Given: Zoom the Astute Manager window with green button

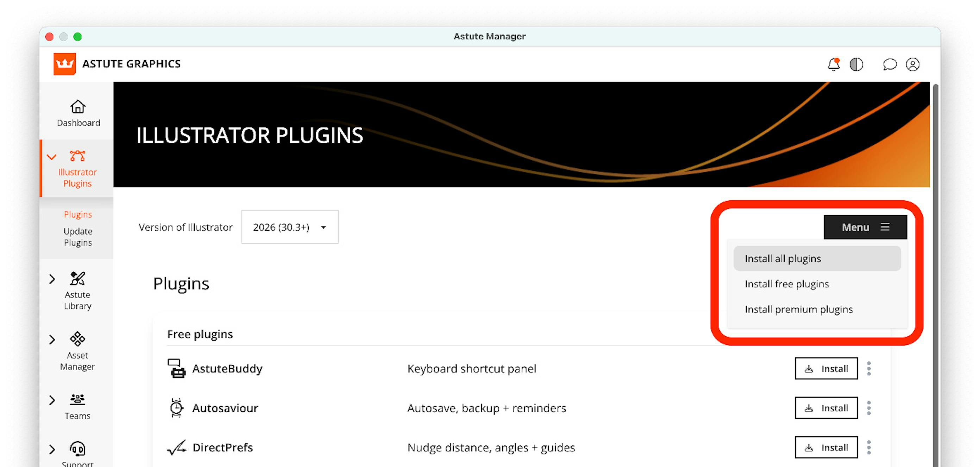Looking at the screenshot, I should pyautogui.click(x=77, y=37).
